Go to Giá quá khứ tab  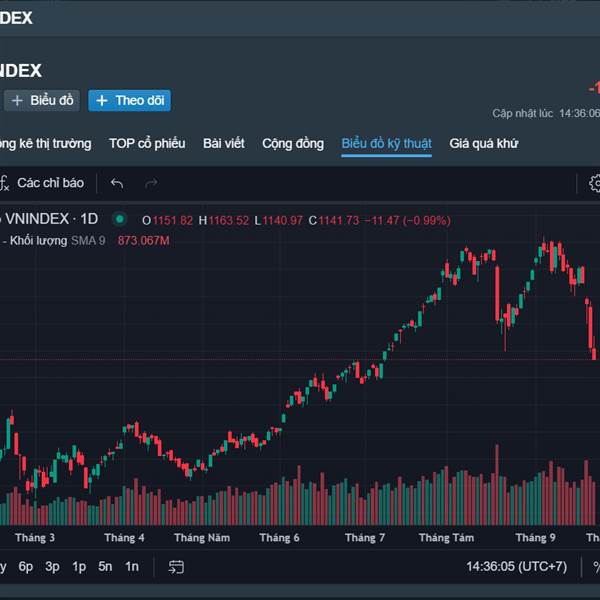(484, 143)
